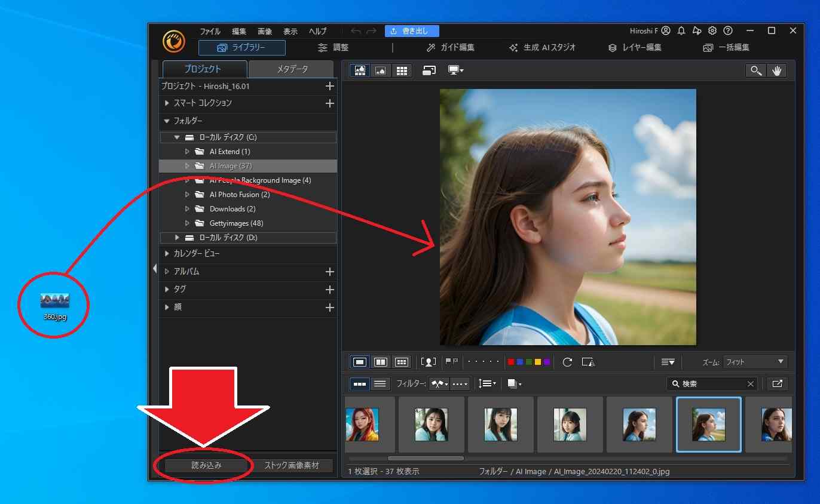
Task: Open the settings gear icon
Action: click(712, 30)
